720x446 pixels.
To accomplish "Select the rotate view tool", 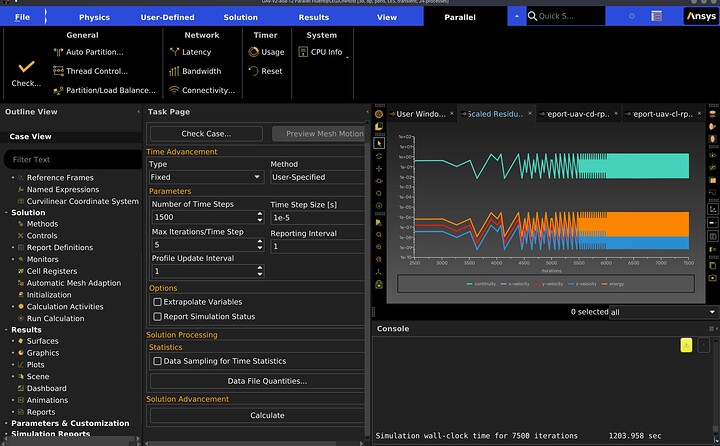I will 379,156.
